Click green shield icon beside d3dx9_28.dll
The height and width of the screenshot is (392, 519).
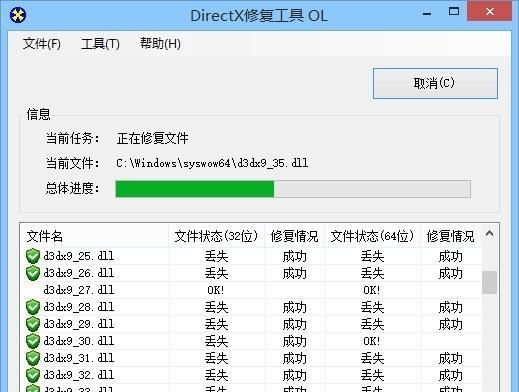(33, 307)
